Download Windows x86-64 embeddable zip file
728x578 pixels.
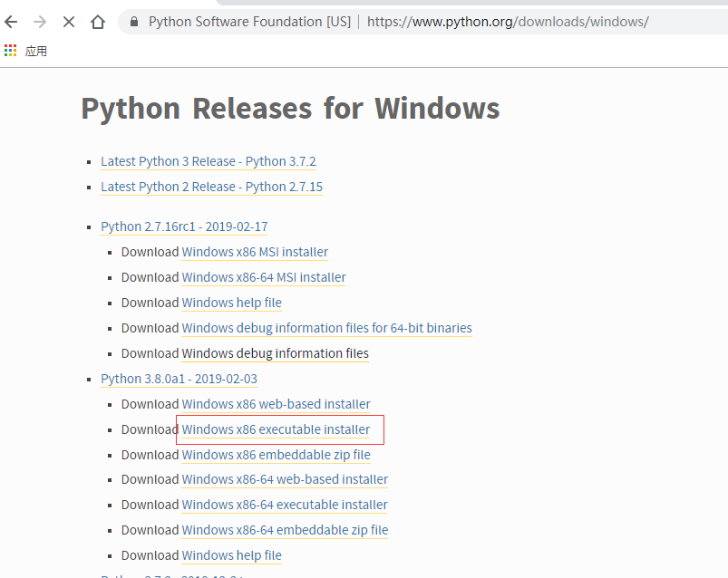coord(285,530)
